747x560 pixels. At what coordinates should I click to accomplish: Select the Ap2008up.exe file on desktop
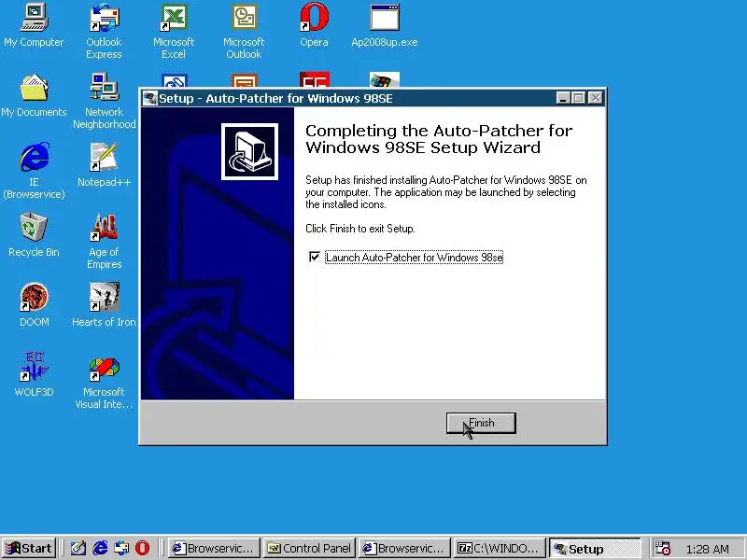385,26
